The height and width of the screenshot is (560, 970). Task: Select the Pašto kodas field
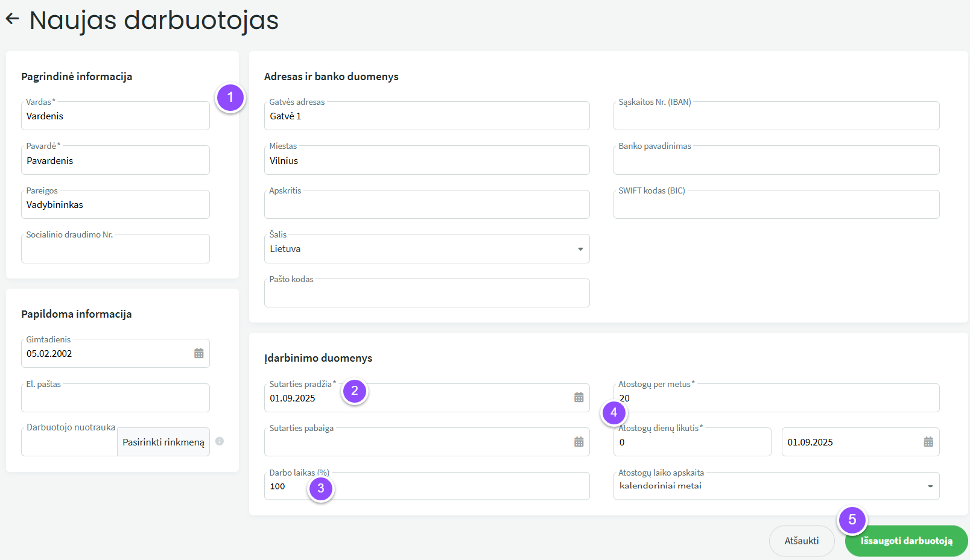coord(426,294)
